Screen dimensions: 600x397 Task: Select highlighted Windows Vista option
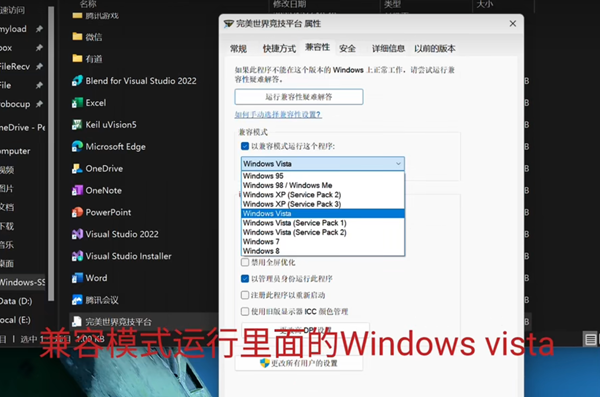[x=323, y=213]
